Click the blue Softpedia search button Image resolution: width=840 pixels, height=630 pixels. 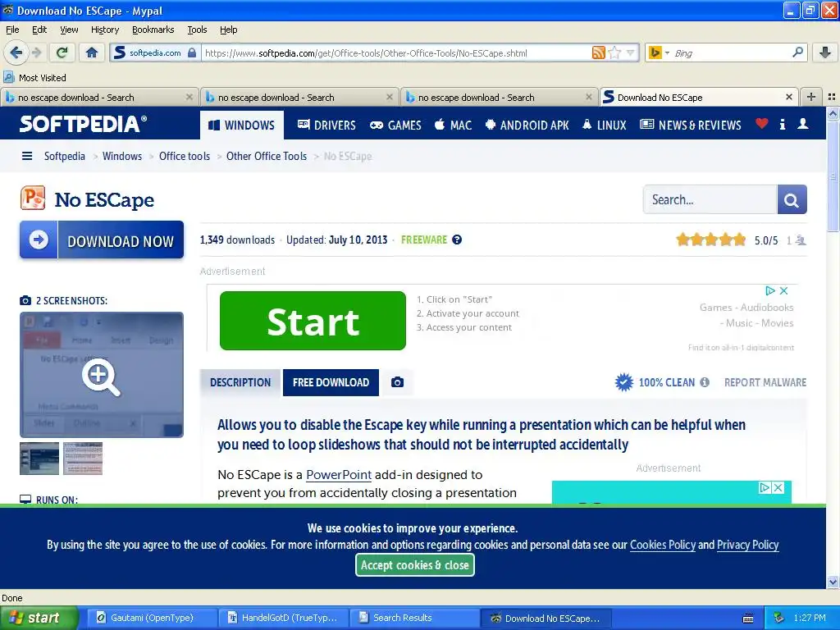pyautogui.click(x=792, y=199)
